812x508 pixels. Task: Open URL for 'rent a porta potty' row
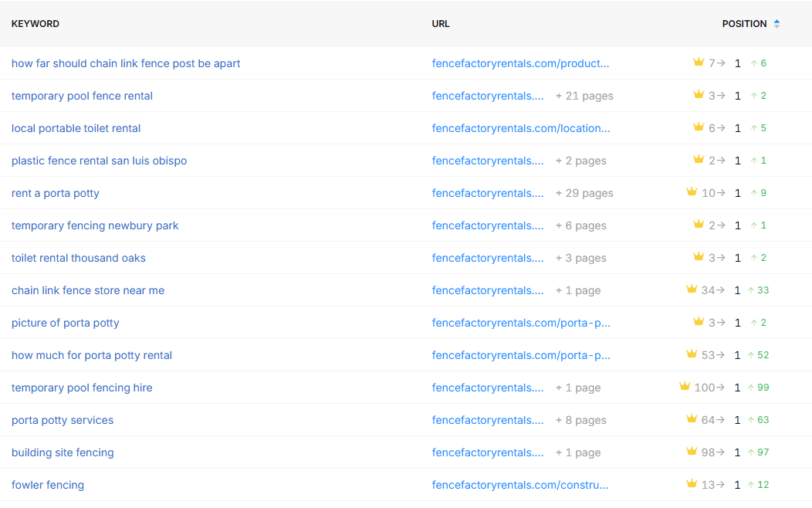[488, 193]
